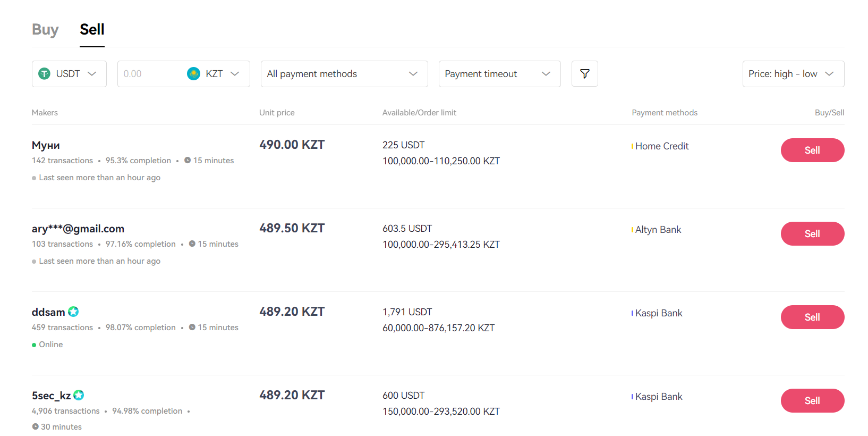Screen dimensions: 868x436
Task: Click the Tether USDT coin icon
Action: (x=45, y=74)
